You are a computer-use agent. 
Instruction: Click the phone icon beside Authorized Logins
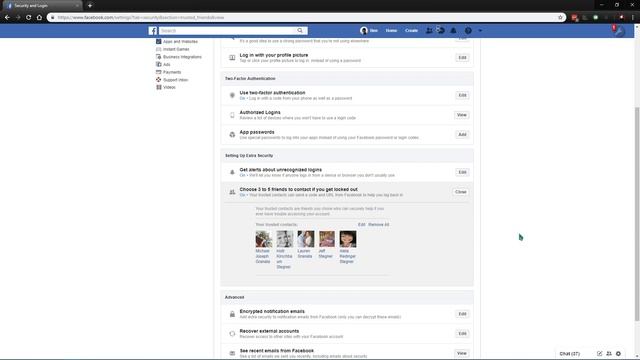point(232,115)
